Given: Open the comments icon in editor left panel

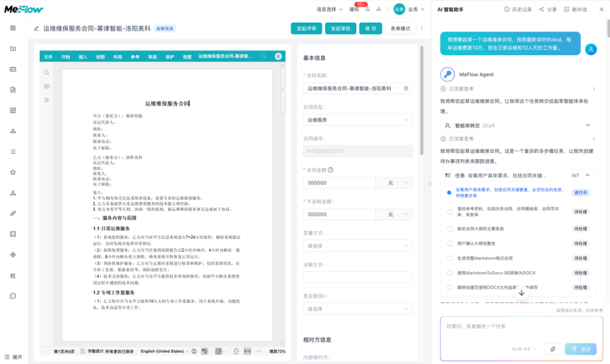Looking at the screenshot, I should tap(47, 86).
